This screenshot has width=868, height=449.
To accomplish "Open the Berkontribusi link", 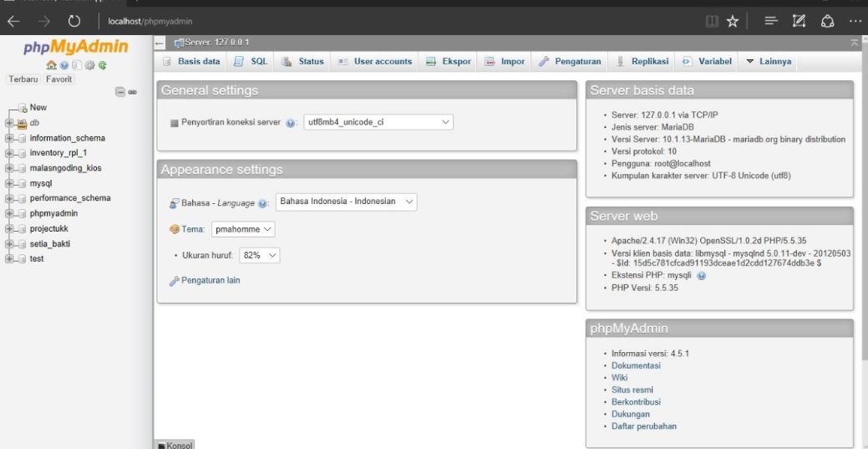I will (636, 402).
